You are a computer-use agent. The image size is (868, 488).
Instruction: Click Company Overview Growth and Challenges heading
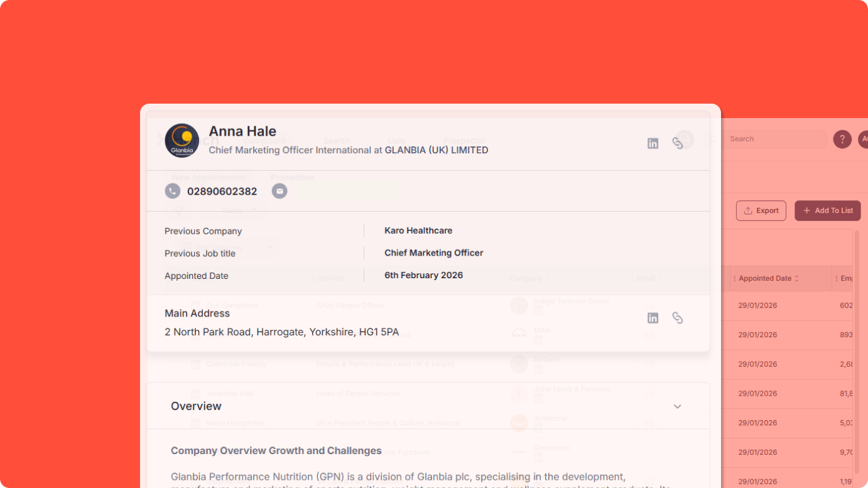(276, 451)
